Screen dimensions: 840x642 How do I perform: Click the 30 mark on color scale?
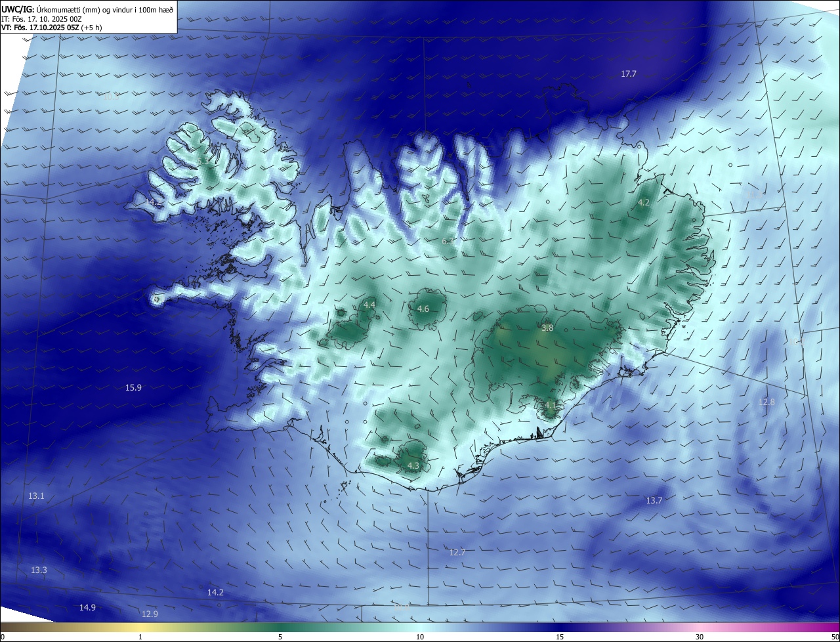pos(700,637)
